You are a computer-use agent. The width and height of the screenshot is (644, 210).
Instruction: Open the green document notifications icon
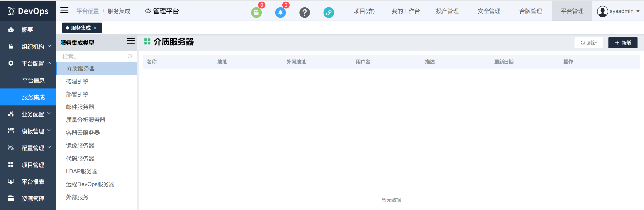coord(256,13)
